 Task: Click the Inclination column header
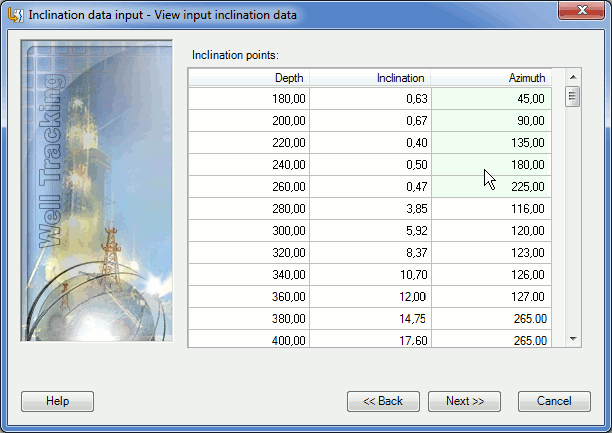point(370,78)
